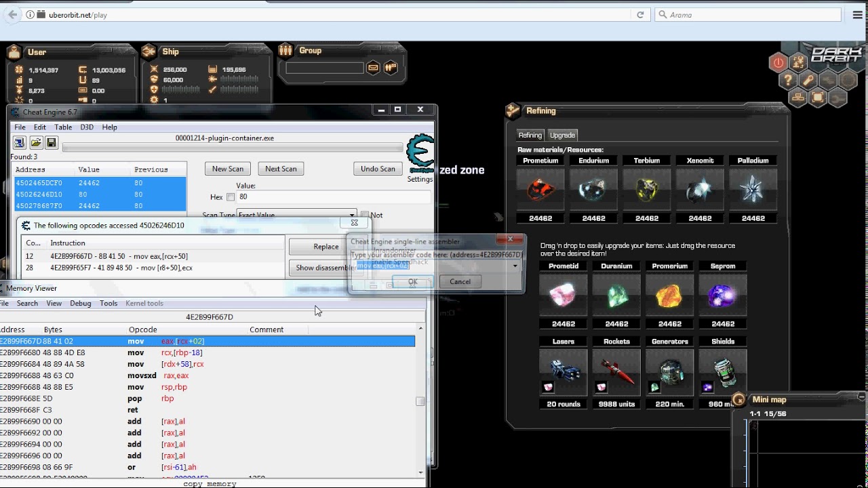This screenshot has height=488, width=868.
Task: Open Memory Viewer Tools menu
Action: click(x=108, y=303)
